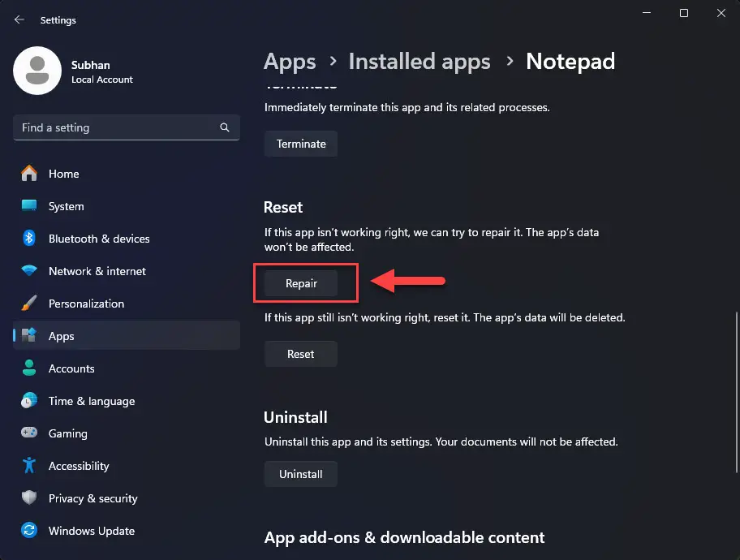740x560 pixels.
Task: Click the Reset button
Action: tap(300, 354)
